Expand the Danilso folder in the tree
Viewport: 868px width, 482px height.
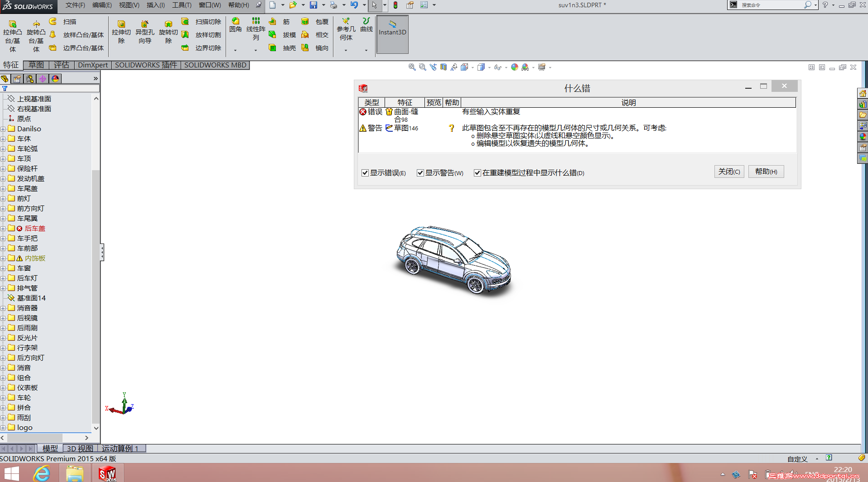coord(3,129)
